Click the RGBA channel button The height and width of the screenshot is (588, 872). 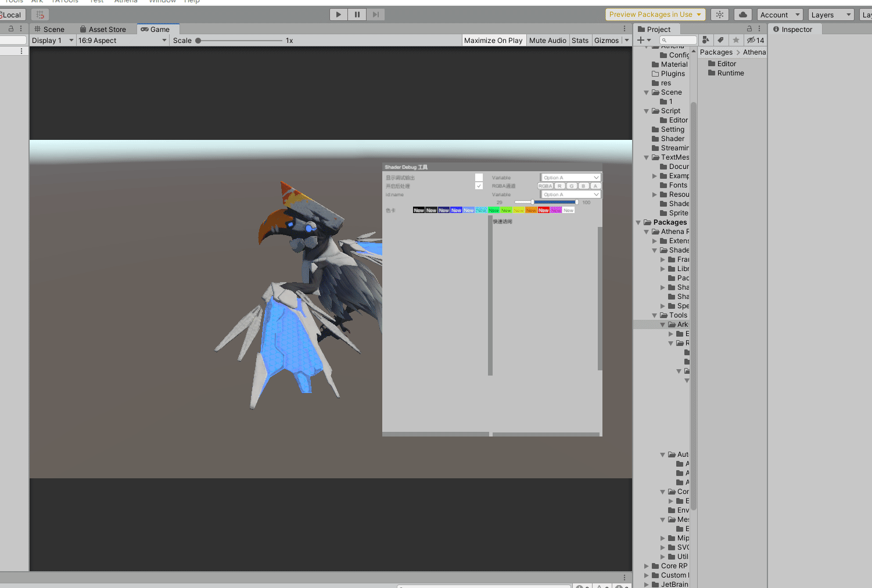point(545,186)
